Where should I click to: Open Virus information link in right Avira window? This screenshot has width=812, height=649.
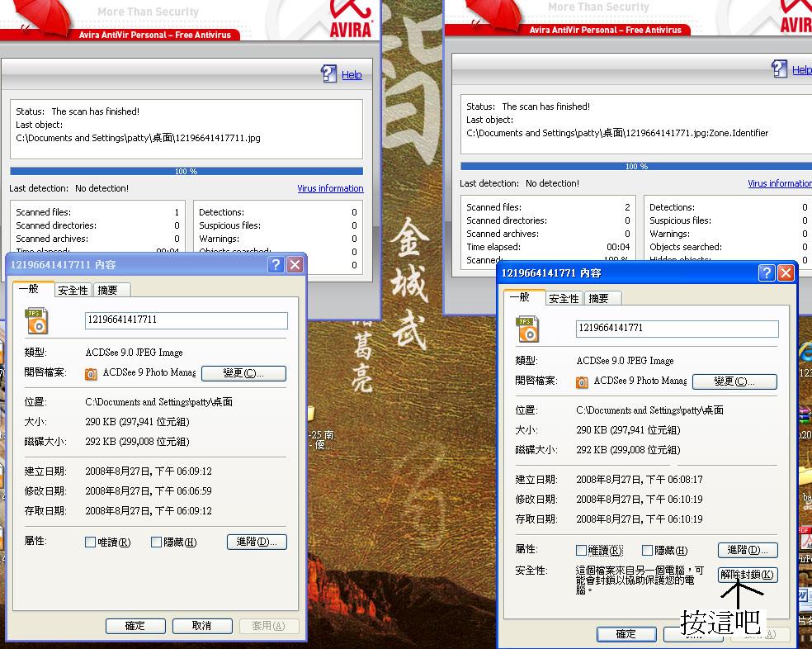click(x=779, y=183)
